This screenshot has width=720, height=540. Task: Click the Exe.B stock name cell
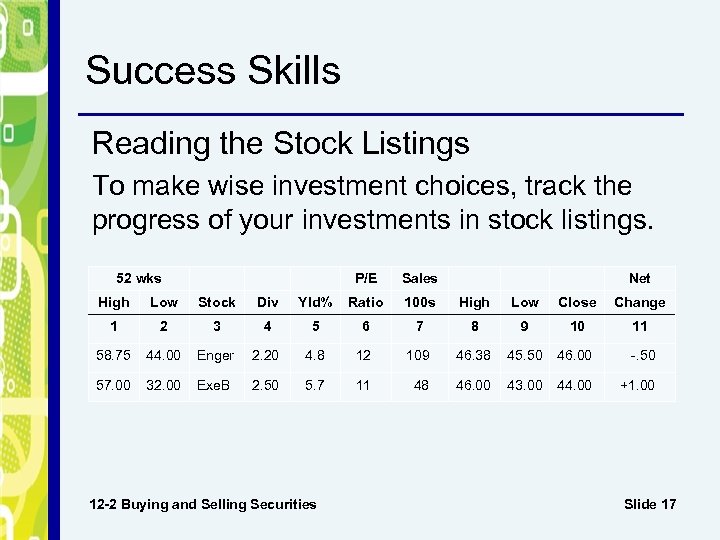tap(215, 385)
